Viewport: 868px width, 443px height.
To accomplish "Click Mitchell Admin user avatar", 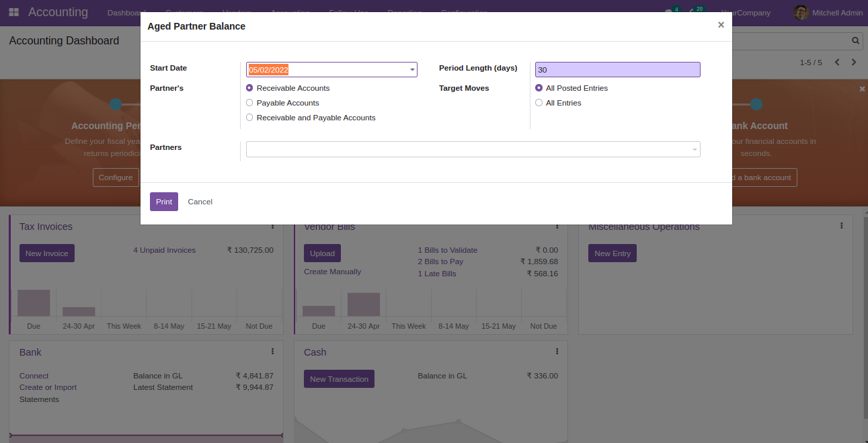I will click(801, 12).
